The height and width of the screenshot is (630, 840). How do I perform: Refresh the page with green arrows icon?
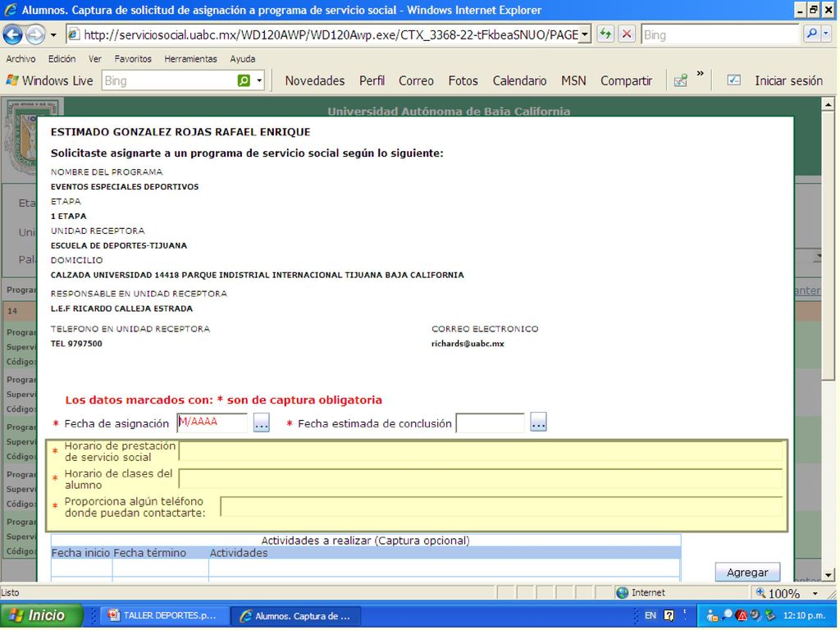tap(605, 34)
